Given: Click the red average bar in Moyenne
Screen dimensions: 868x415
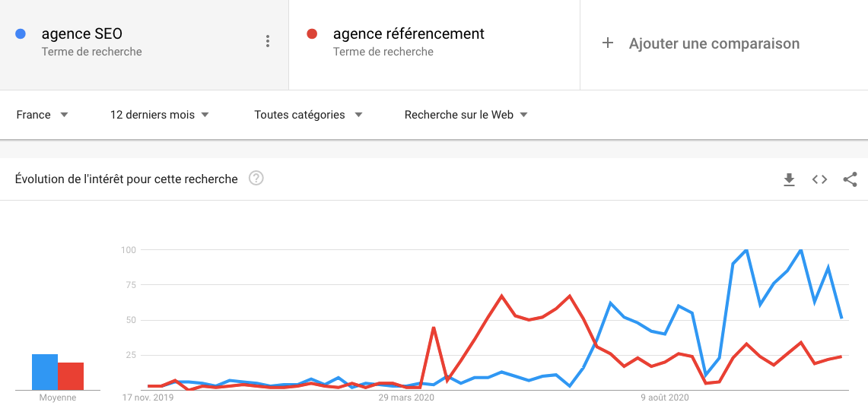Looking at the screenshot, I should click(71, 376).
